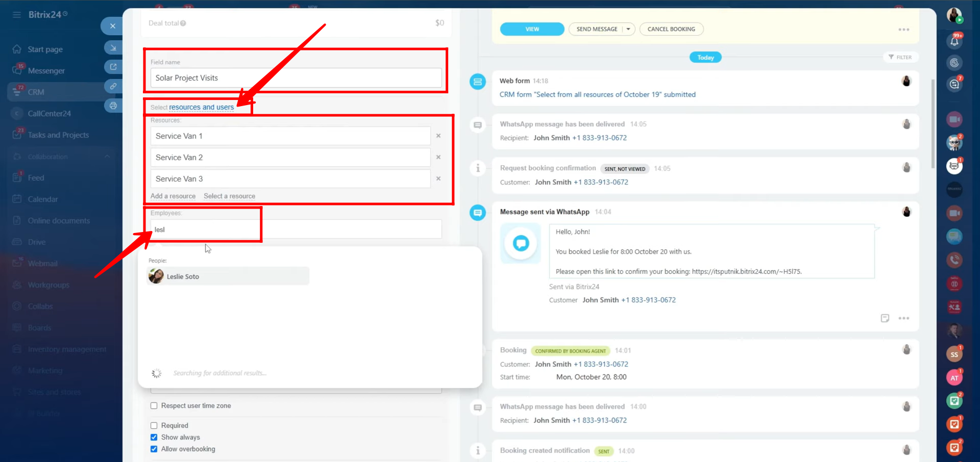Click the notifications bell icon

(x=954, y=41)
